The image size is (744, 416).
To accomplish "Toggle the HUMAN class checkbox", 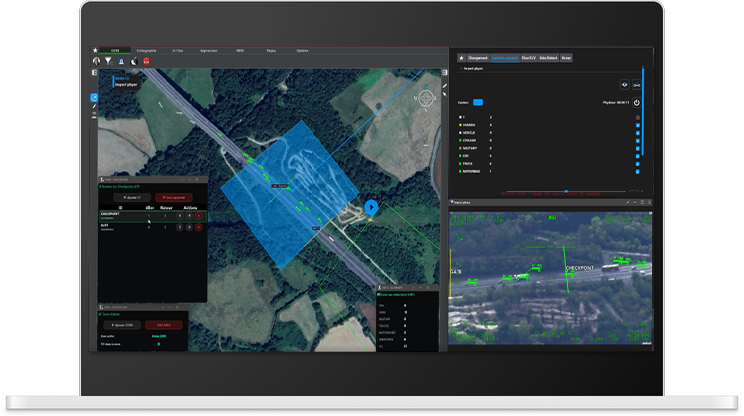I will 637,125.
